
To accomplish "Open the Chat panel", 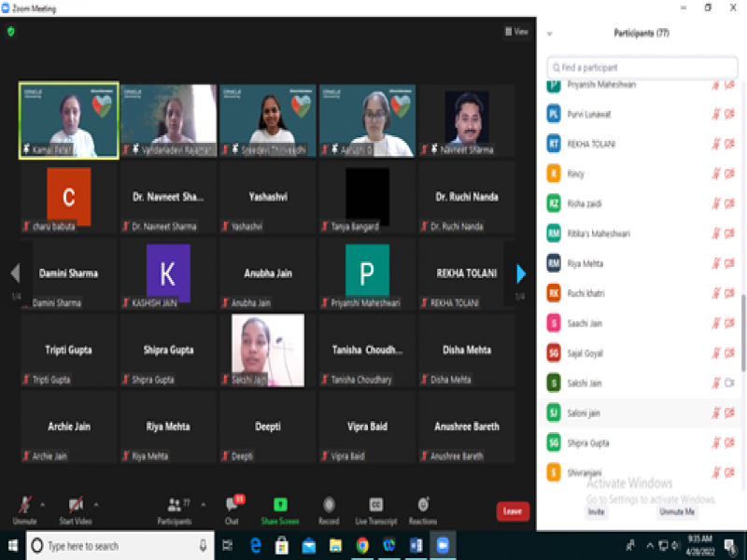I will (x=233, y=506).
